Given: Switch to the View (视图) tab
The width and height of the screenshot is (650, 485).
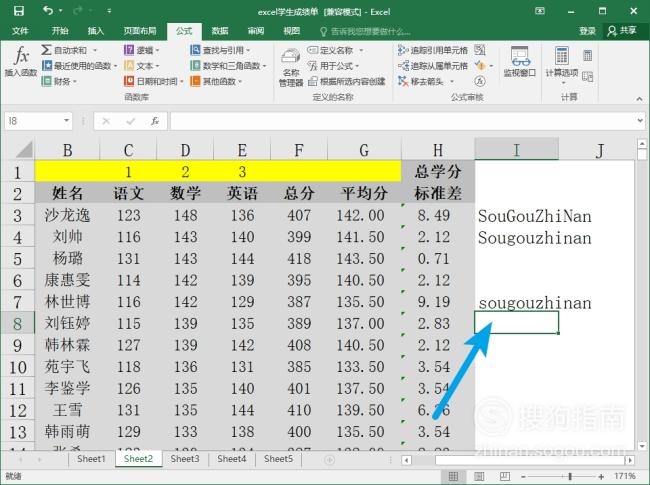Looking at the screenshot, I should tap(291, 31).
